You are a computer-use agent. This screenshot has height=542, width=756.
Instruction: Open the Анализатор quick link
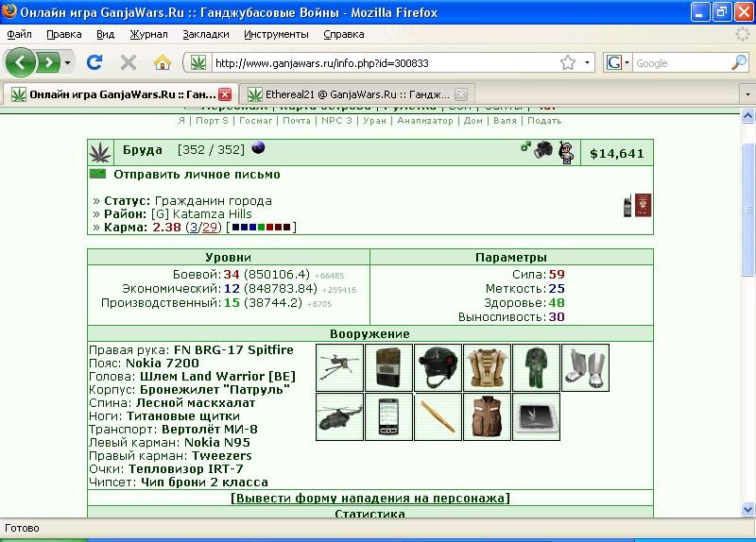pyautogui.click(x=425, y=121)
